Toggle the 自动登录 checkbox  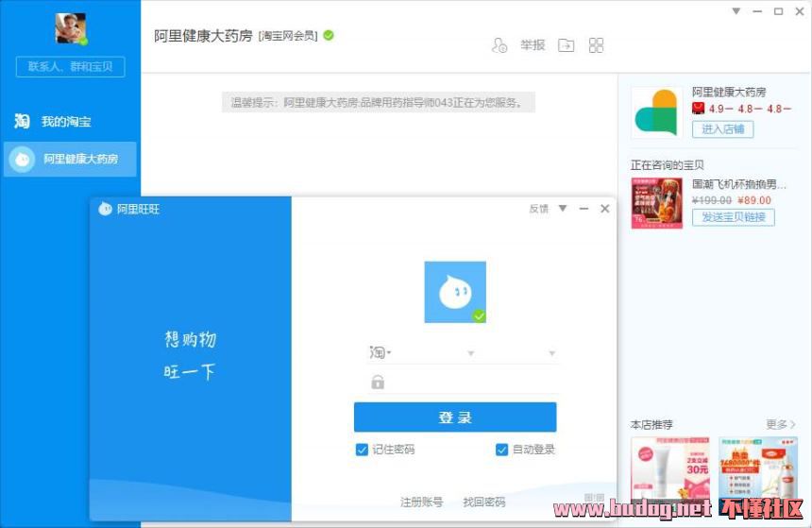501,450
